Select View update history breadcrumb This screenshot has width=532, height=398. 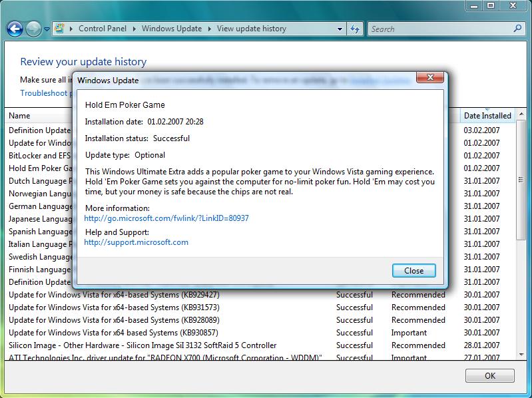pos(252,29)
